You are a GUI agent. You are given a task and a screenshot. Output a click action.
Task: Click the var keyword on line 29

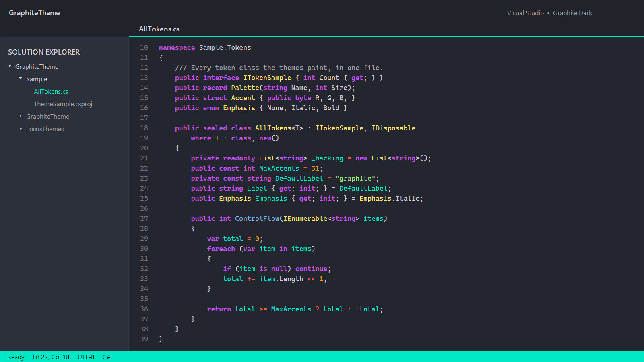(213, 239)
